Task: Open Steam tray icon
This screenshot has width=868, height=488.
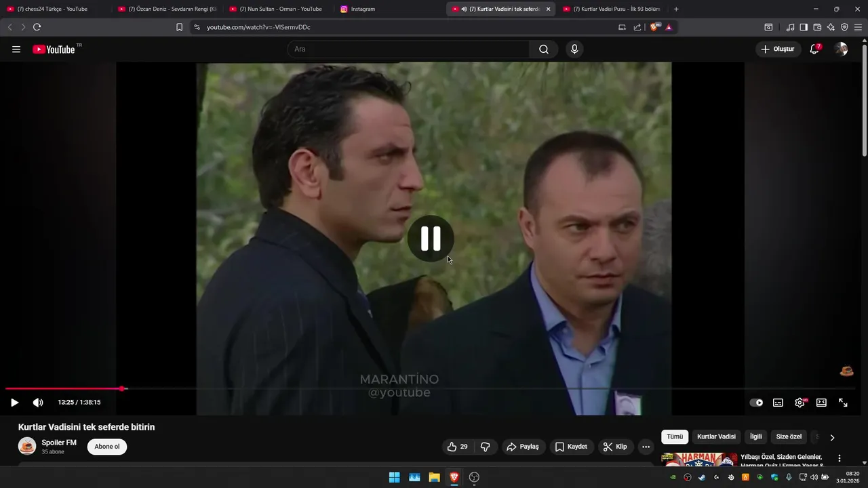Action: pos(702,477)
